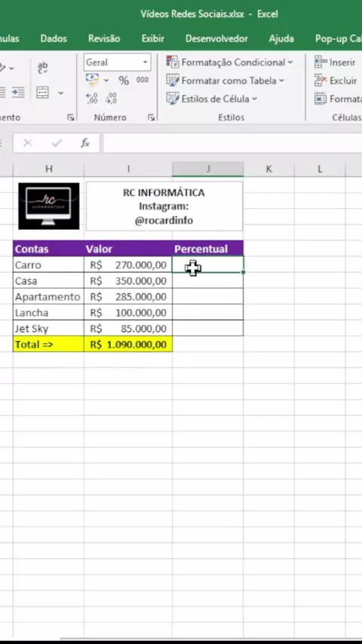Expand Formatar como Tabela options

coord(225,81)
